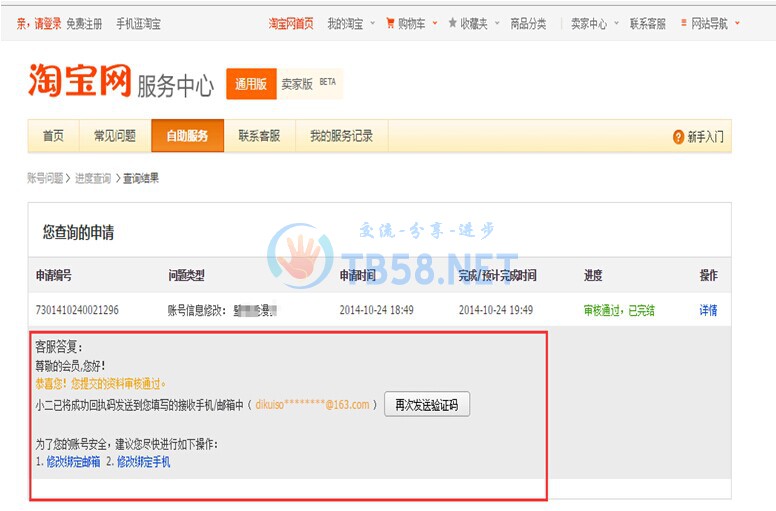Click the 客服答复 label
The image size is (776, 511).
(x=59, y=347)
